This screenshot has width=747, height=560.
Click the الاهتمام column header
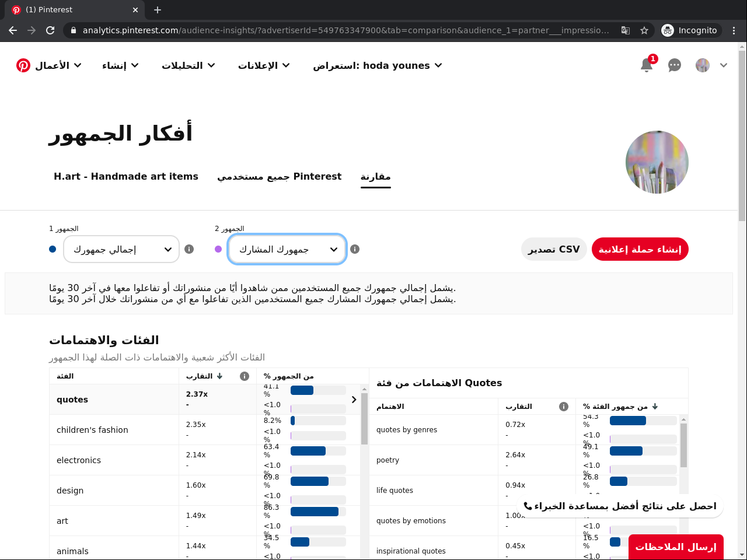pos(390,407)
